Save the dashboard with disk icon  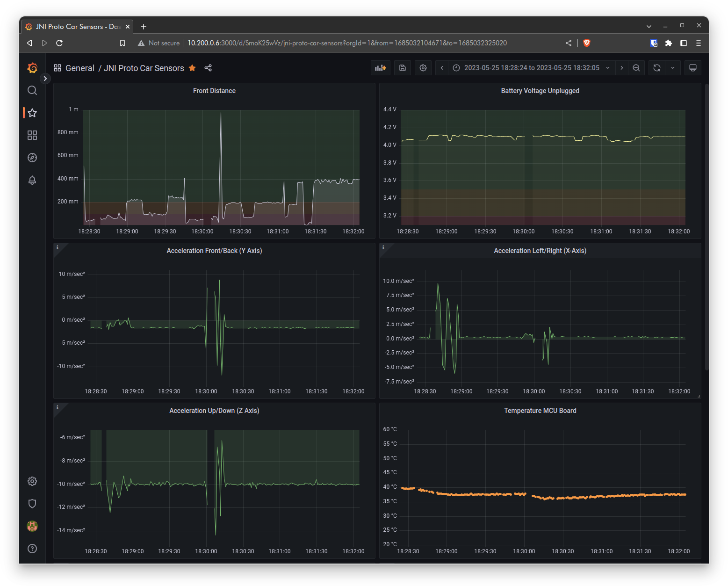click(x=403, y=68)
